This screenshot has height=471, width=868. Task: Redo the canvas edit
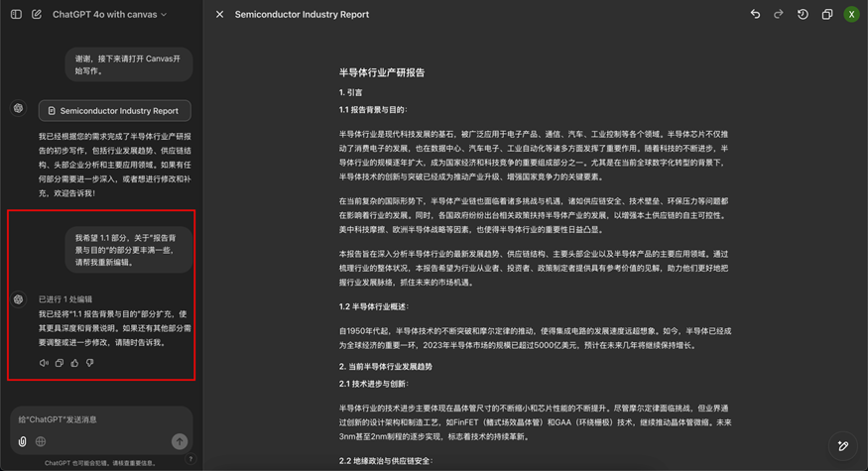[x=779, y=15]
